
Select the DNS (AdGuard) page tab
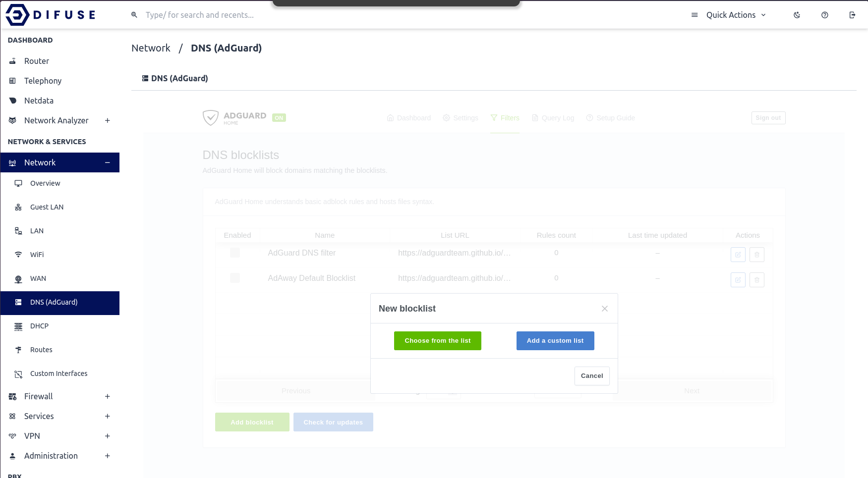tap(175, 78)
